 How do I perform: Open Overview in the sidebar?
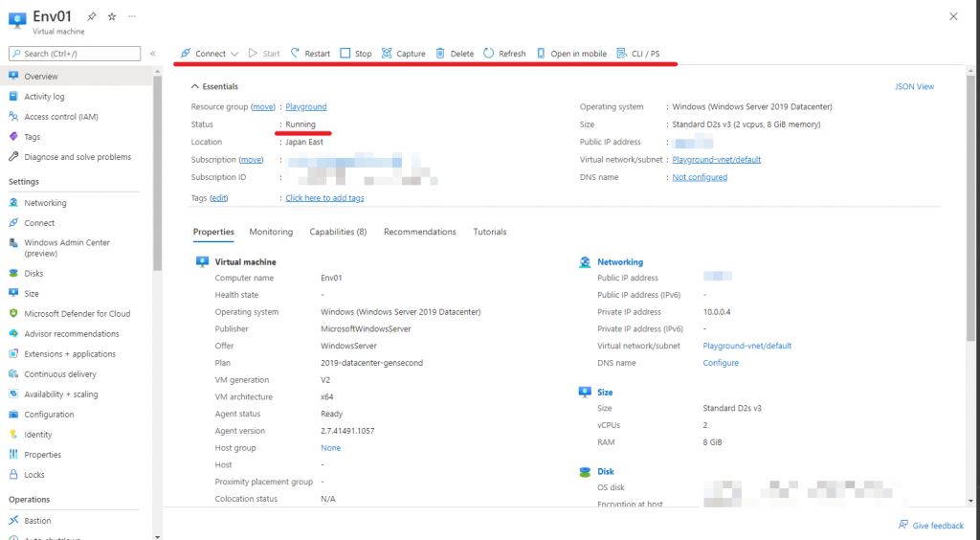click(75, 77)
